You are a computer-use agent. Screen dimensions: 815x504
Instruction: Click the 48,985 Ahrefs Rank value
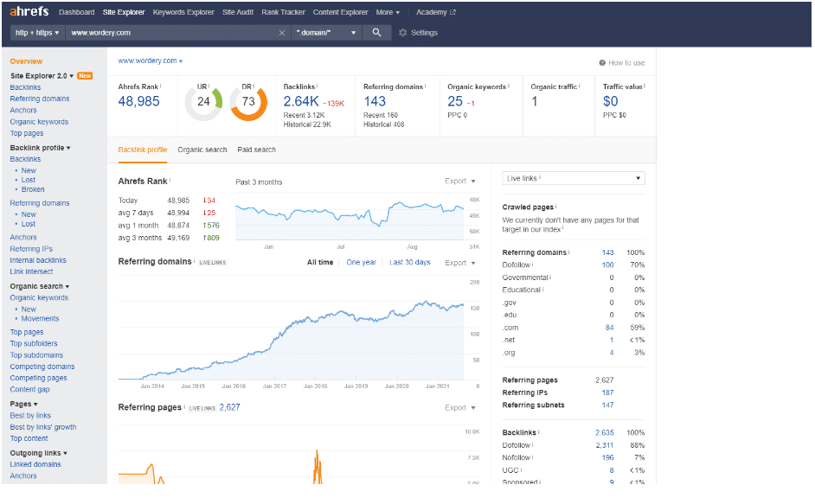click(138, 101)
